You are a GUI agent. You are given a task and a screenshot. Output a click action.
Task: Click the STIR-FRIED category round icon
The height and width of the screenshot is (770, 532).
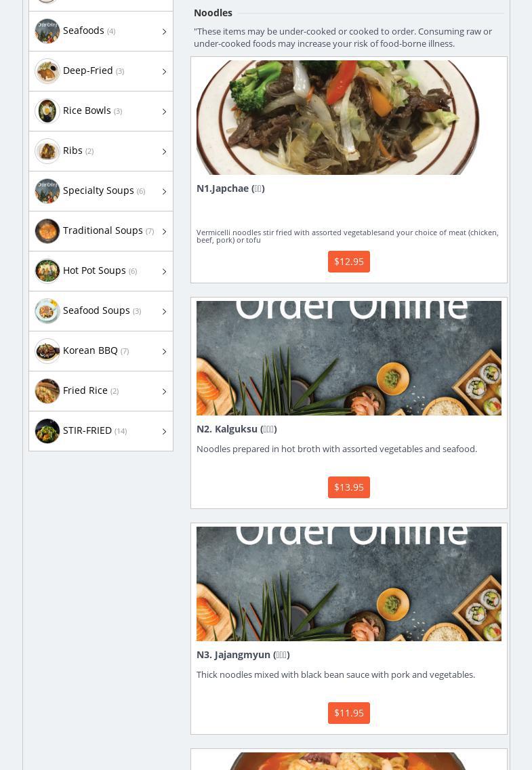coord(47,431)
